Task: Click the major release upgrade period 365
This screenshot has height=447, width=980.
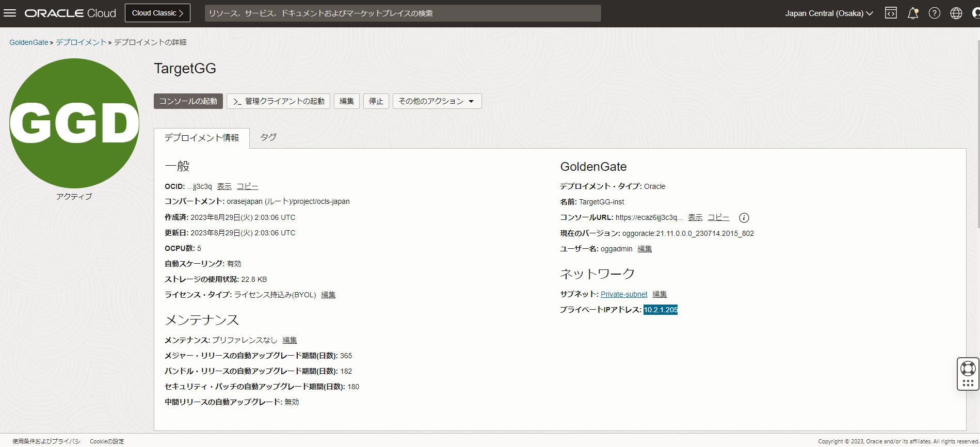Action: [346, 356]
